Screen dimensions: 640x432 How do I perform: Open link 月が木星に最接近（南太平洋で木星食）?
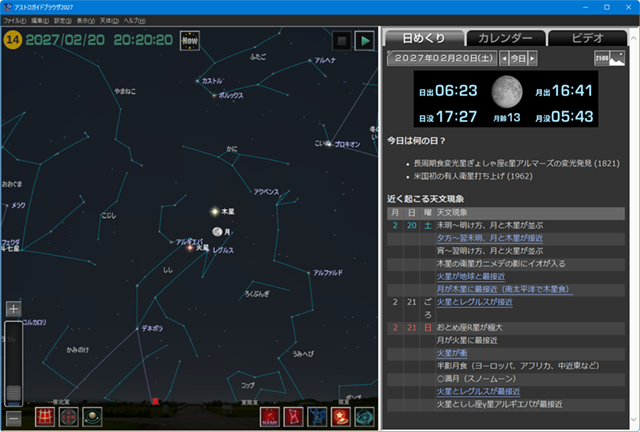504,289
